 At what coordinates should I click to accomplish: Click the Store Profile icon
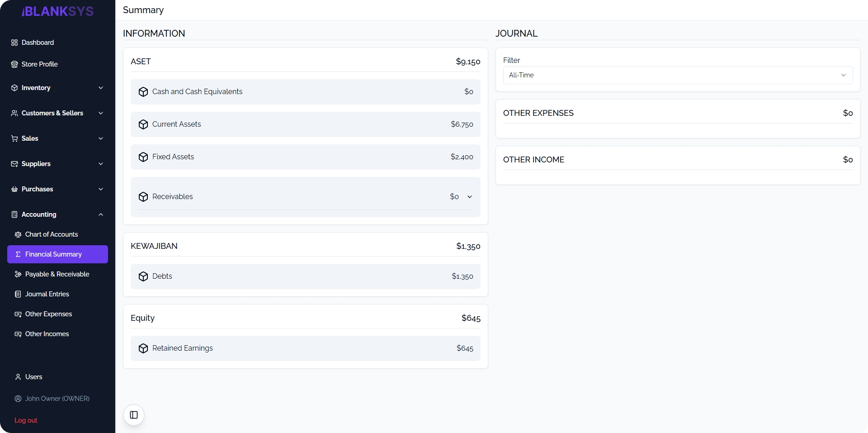coord(14,64)
